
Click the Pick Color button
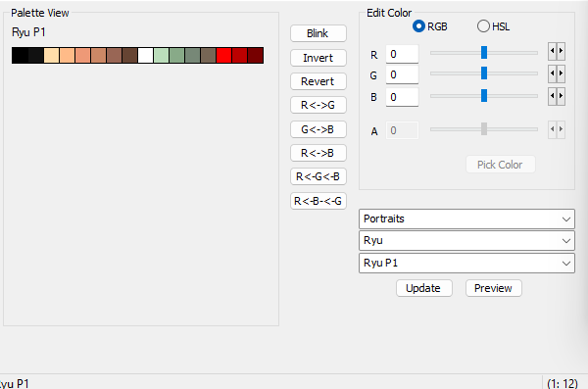click(x=500, y=165)
